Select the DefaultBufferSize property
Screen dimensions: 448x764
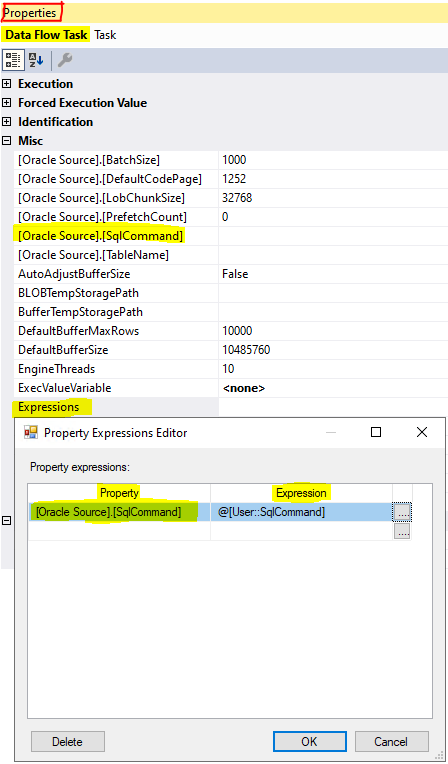tap(63, 350)
